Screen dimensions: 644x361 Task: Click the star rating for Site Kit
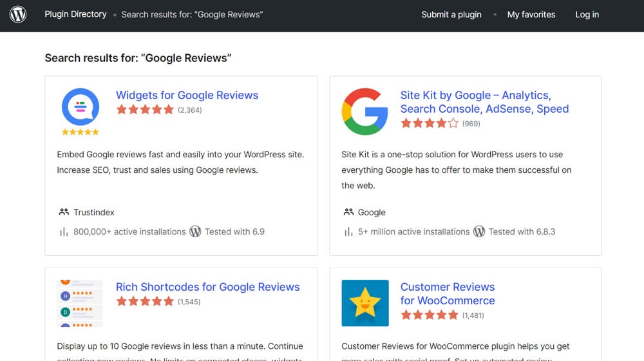pyautogui.click(x=430, y=123)
